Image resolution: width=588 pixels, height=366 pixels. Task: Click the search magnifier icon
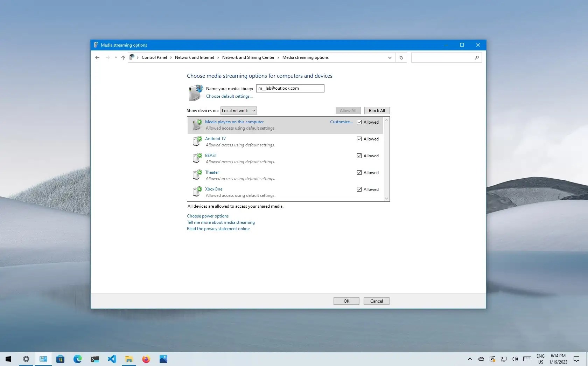[x=477, y=57]
